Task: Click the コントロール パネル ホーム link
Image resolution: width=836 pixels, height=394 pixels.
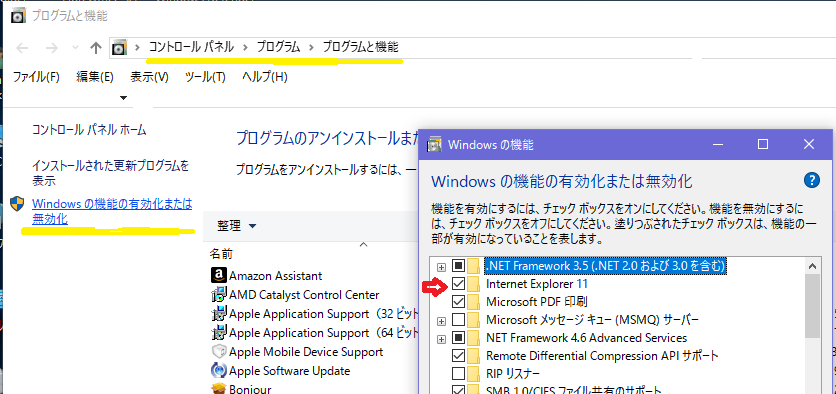Action: tap(89, 130)
